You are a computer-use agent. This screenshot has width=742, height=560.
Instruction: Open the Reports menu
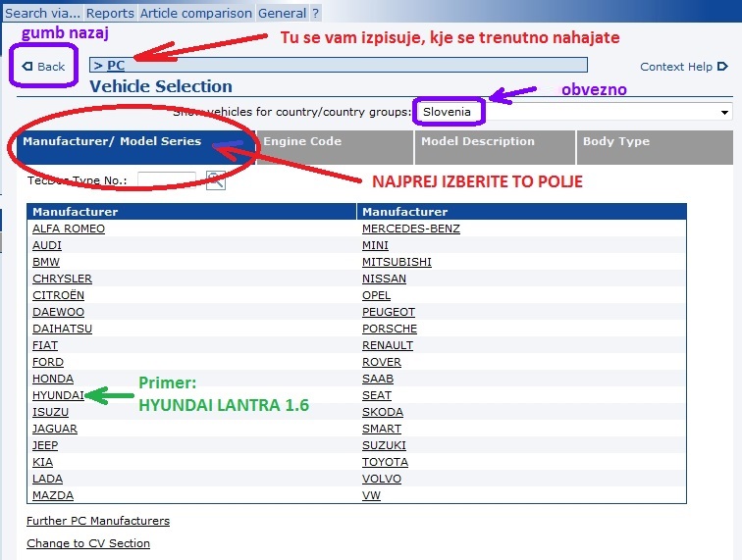[x=110, y=13]
